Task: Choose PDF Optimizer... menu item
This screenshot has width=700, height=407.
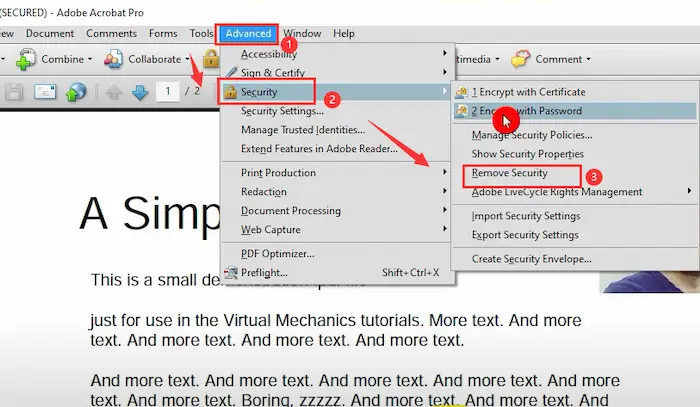Action: tap(338, 254)
